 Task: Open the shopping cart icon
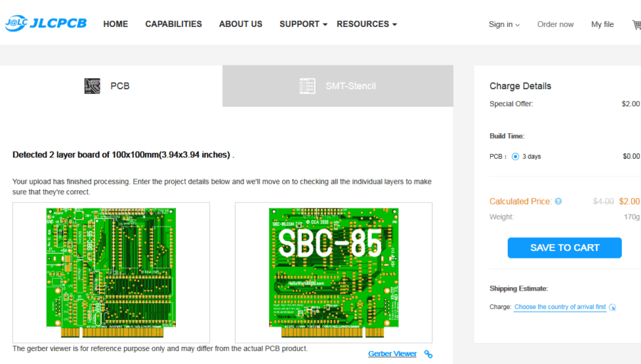(637, 24)
